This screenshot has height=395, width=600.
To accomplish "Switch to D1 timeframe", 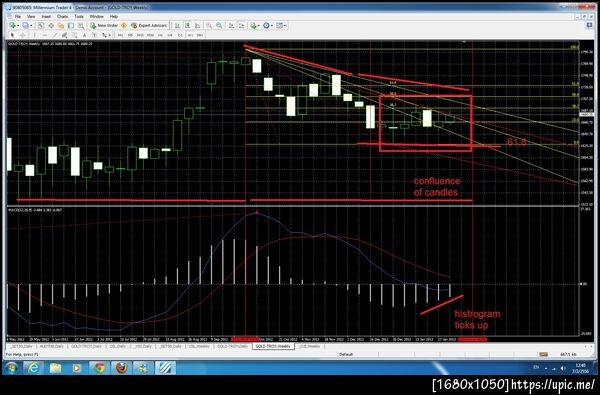I will click(180, 35).
